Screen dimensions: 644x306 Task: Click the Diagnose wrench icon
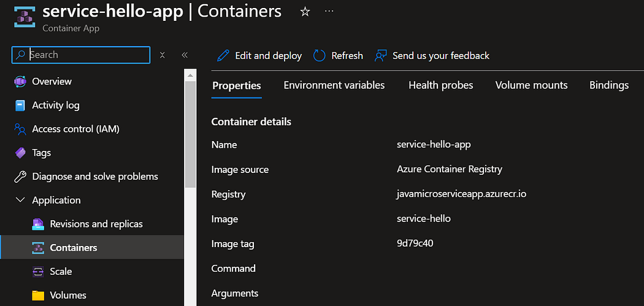pos(20,177)
